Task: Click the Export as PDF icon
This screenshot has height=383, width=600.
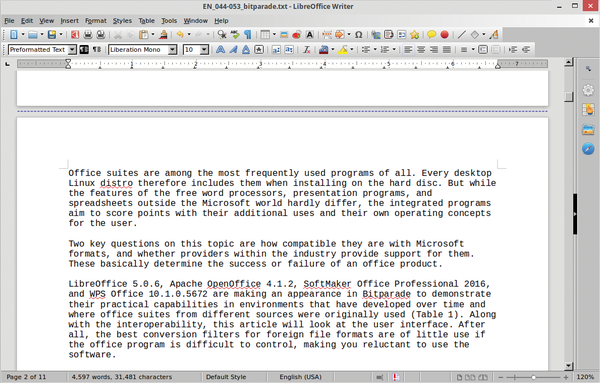Action: (75, 35)
